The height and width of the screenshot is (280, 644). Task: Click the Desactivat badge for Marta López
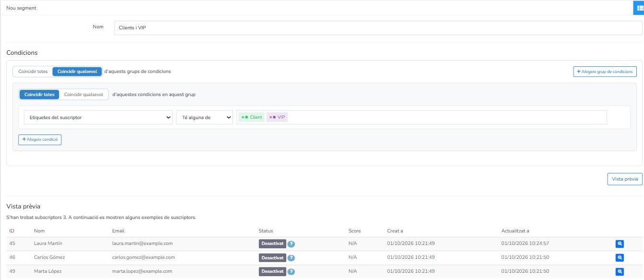point(272,272)
